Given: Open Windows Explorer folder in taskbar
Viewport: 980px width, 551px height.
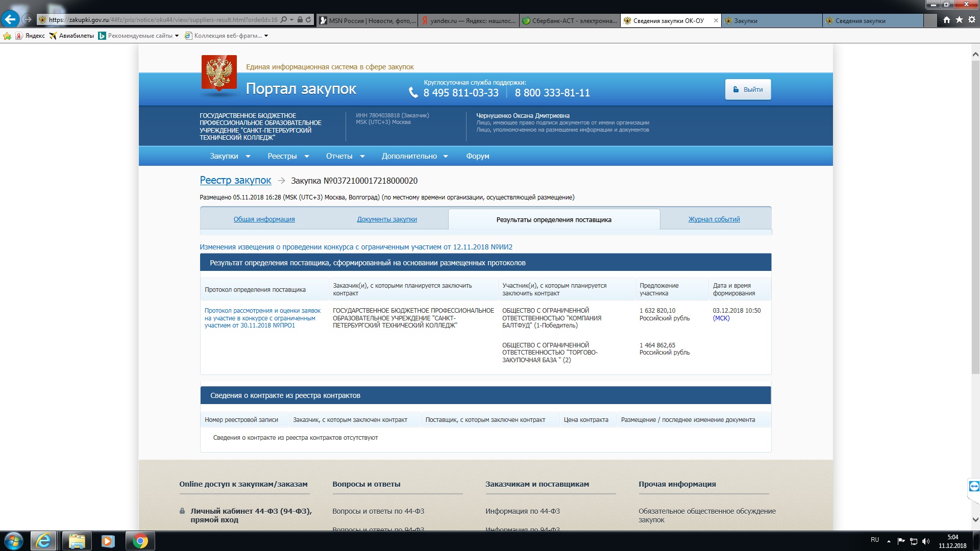Looking at the screenshot, I should [x=77, y=541].
